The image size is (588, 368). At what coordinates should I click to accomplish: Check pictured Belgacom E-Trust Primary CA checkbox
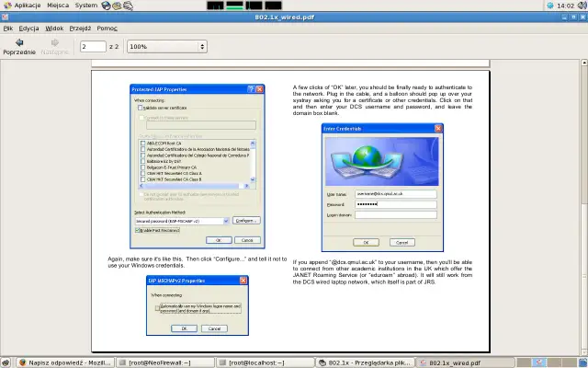coord(142,167)
